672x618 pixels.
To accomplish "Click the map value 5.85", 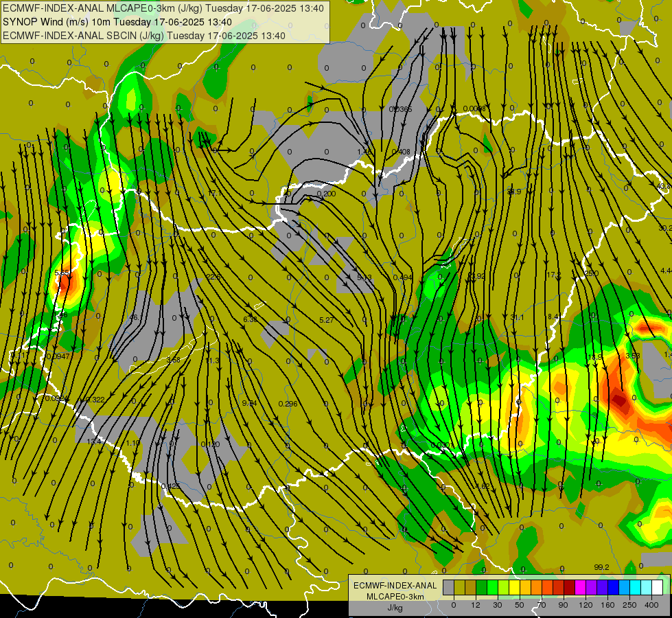I will [x=62, y=273].
